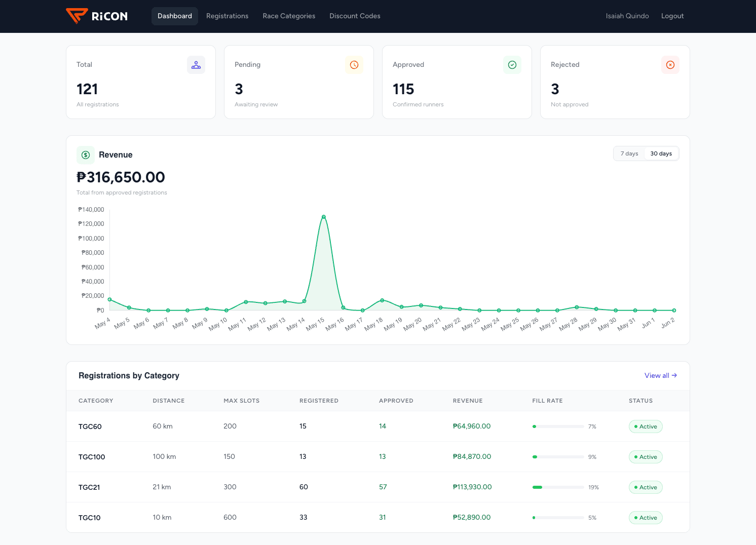Click the Revenue dollar sign icon
Viewport: 756px width, 545px height.
click(x=86, y=155)
